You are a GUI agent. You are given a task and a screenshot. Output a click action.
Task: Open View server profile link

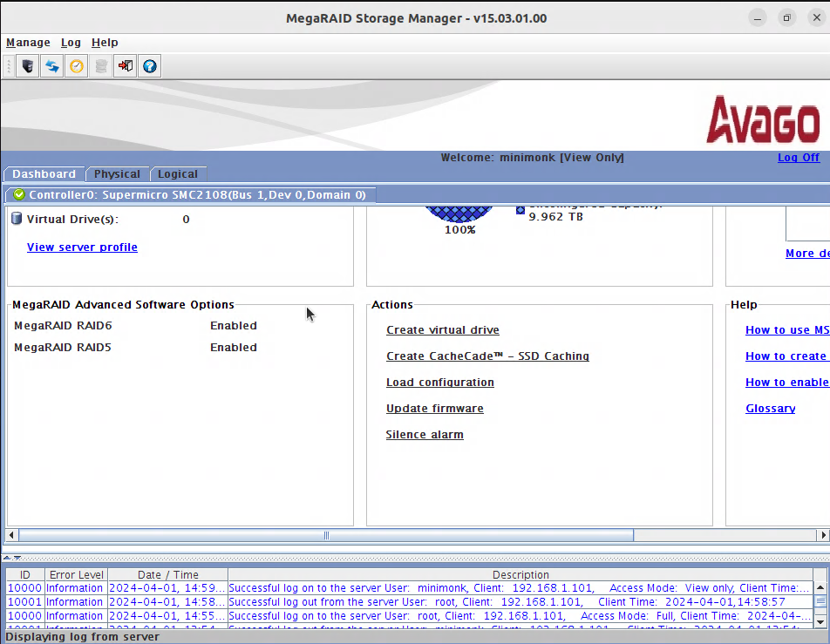[x=82, y=247]
